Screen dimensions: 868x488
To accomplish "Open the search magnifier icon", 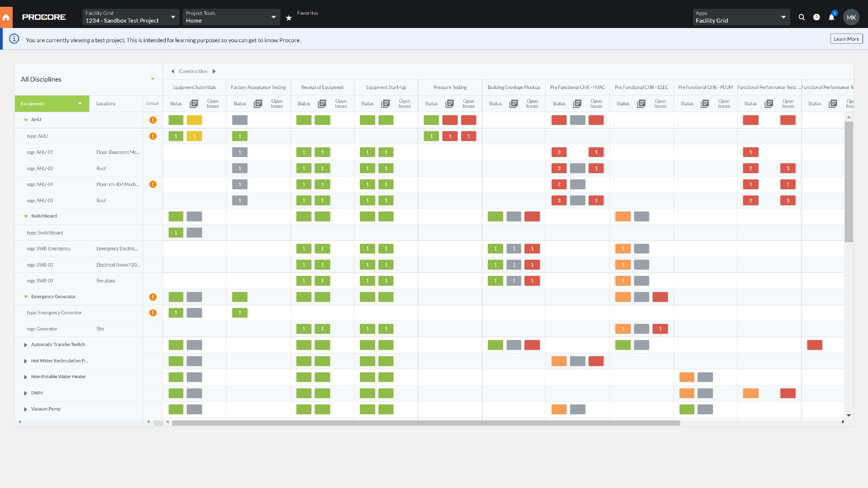I will pos(802,17).
